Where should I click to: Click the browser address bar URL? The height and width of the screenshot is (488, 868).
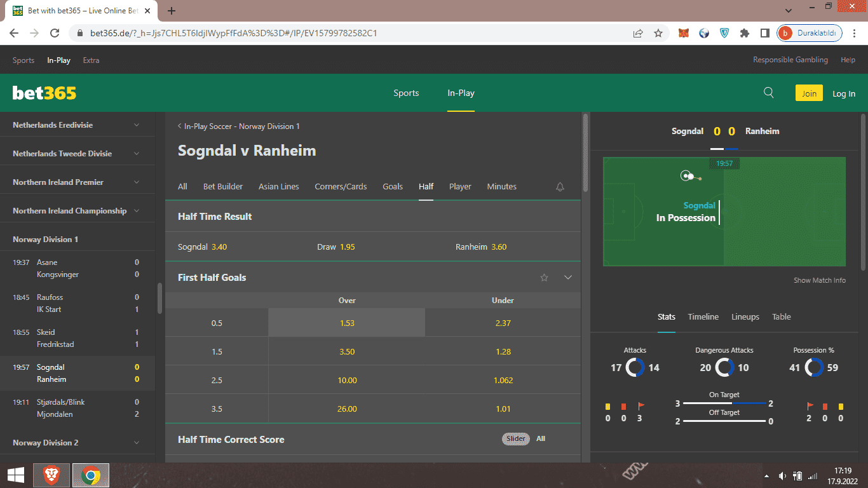234,33
